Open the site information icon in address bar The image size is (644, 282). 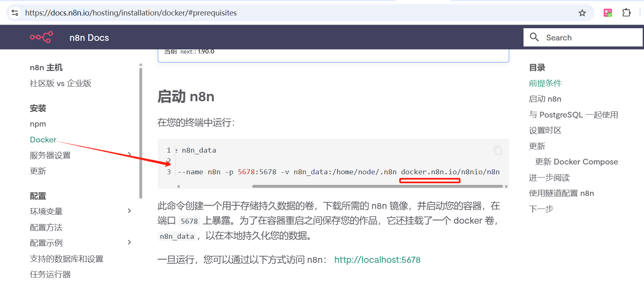(x=15, y=13)
